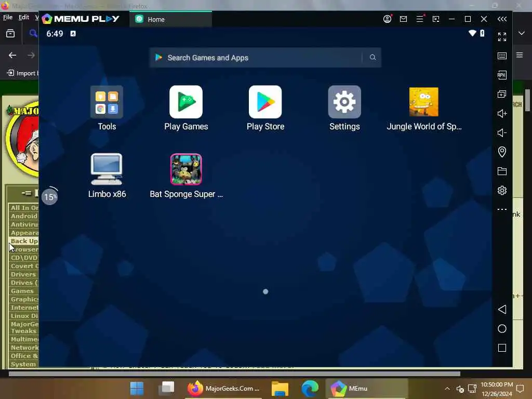Open the GPS location tool
Screen dimensions: 532x399
(x=502, y=152)
